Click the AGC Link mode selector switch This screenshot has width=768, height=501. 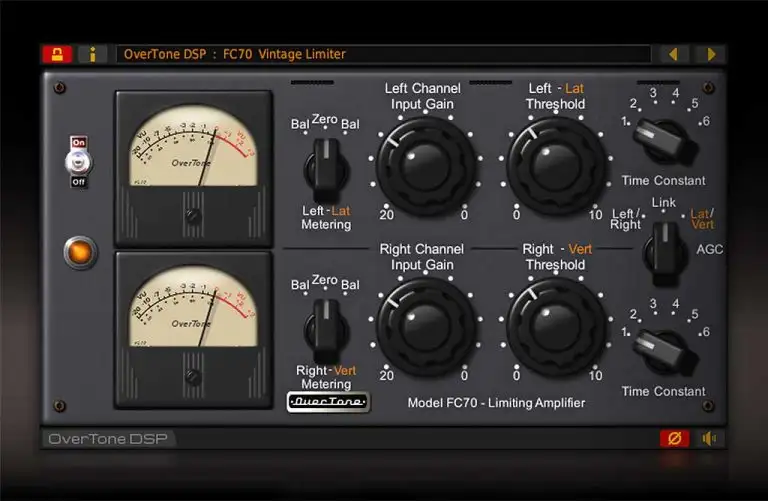(x=665, y=253)
